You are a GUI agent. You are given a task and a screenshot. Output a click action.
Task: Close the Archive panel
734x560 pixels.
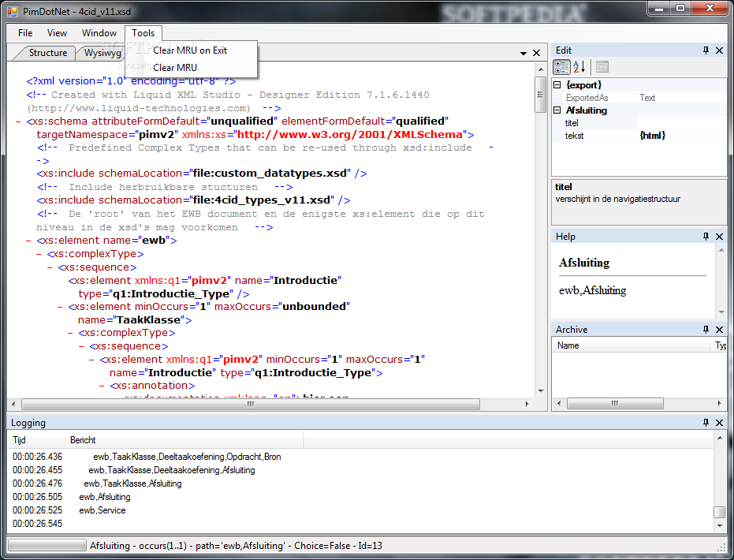720,330
